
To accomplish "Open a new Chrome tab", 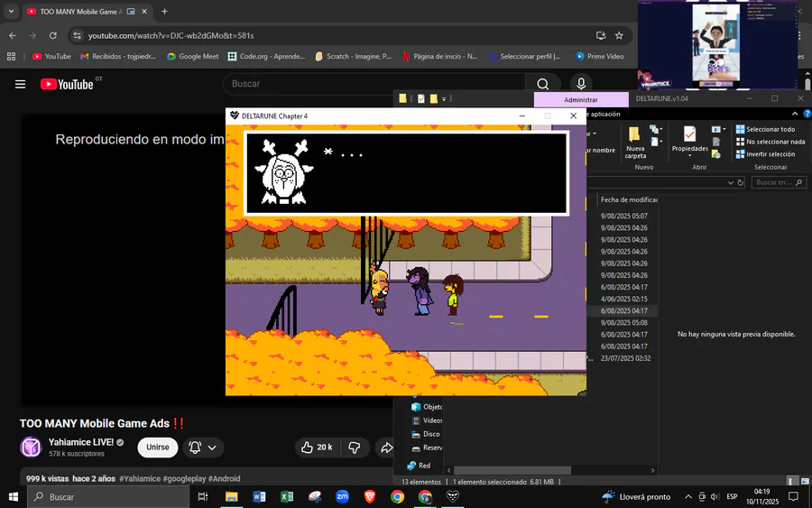I will [164, 12].
